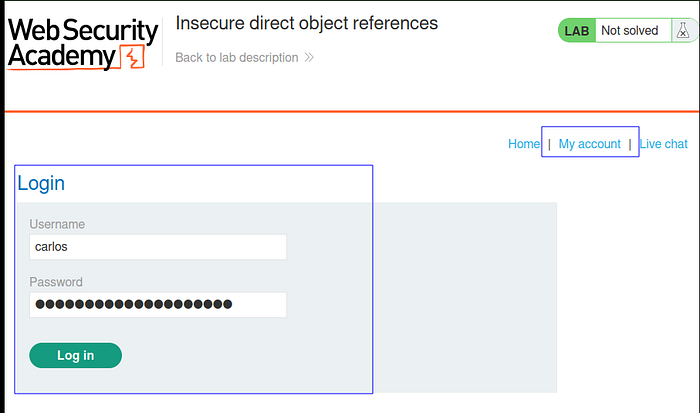Click the Web Security Academy logo
700x413 pixels.
click(x=83, y=44)
